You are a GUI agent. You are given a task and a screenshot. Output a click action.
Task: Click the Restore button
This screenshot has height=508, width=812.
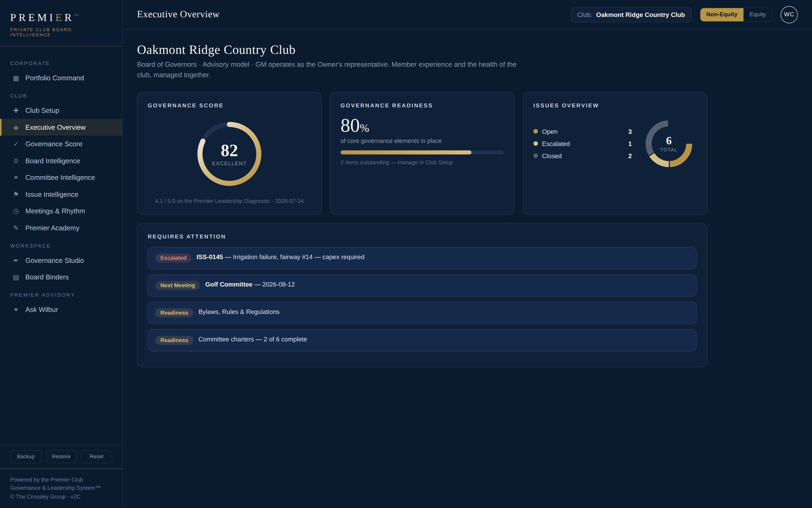tap(61, 457)
